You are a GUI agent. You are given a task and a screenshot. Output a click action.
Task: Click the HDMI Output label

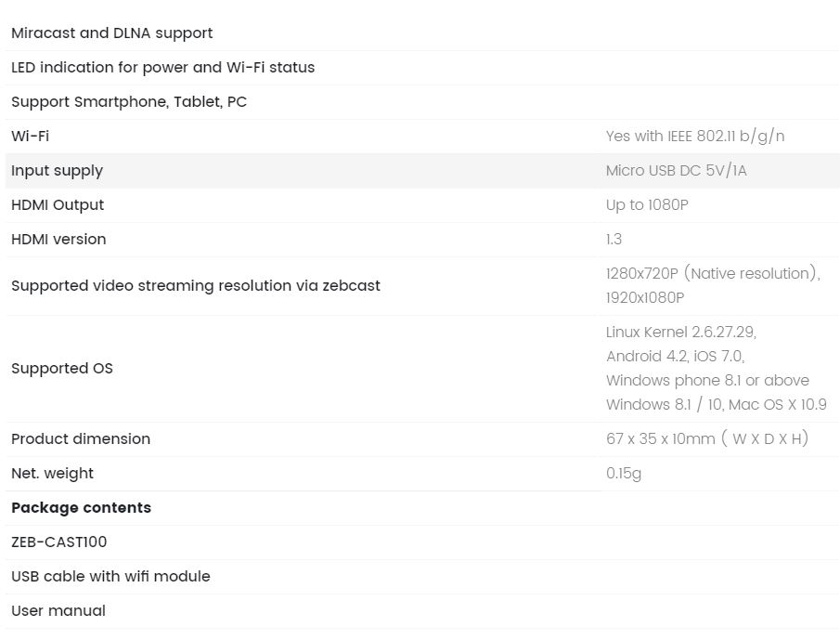point(58,204)
